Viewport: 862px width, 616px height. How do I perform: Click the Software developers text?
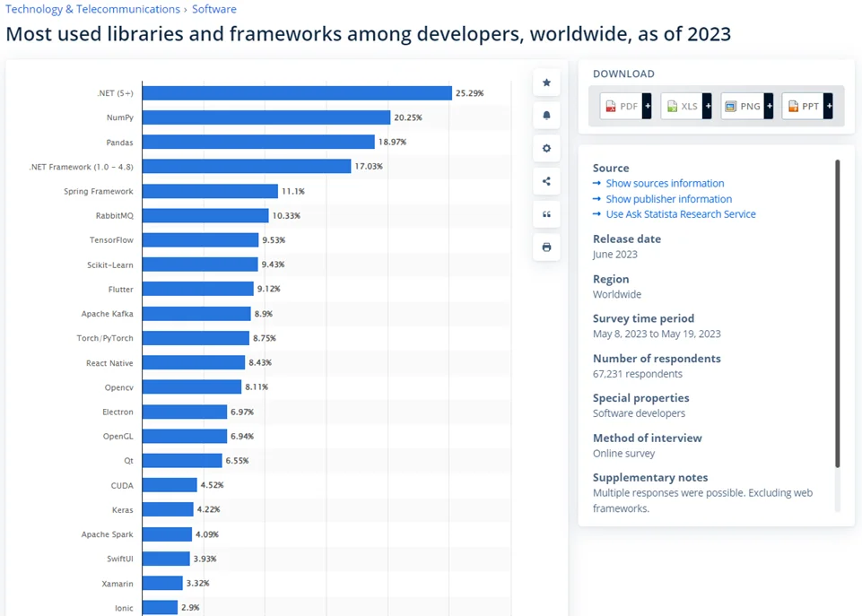coord(639,413)
